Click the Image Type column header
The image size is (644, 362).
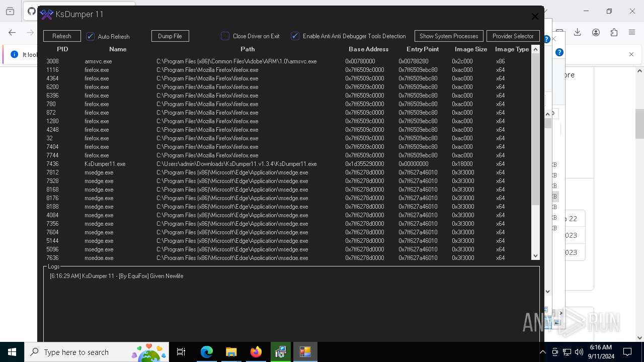[512, 49]
